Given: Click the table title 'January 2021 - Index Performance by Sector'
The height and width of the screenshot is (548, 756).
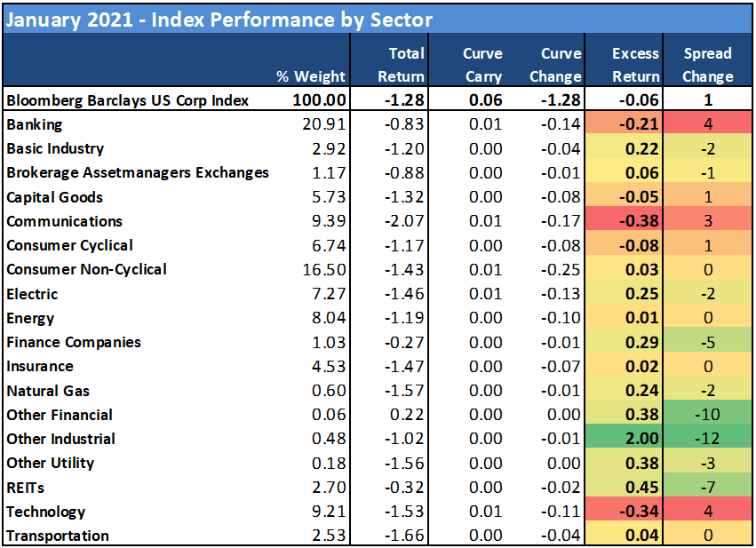Looking at the screenshot, I should 219,20.
